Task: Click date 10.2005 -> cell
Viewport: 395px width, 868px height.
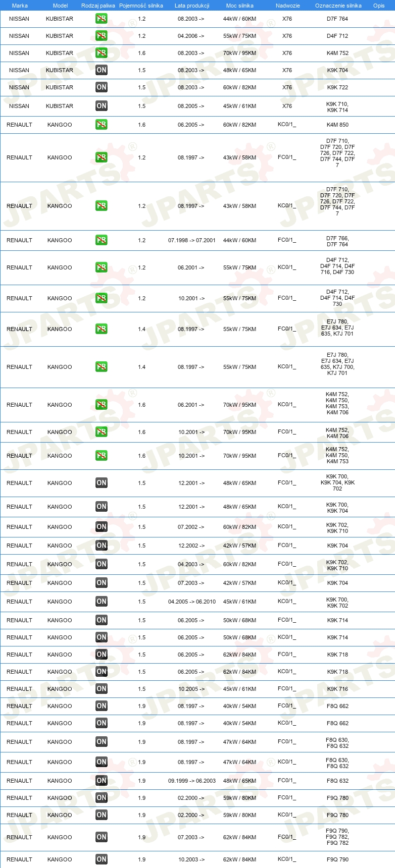Action: point(191,689)
